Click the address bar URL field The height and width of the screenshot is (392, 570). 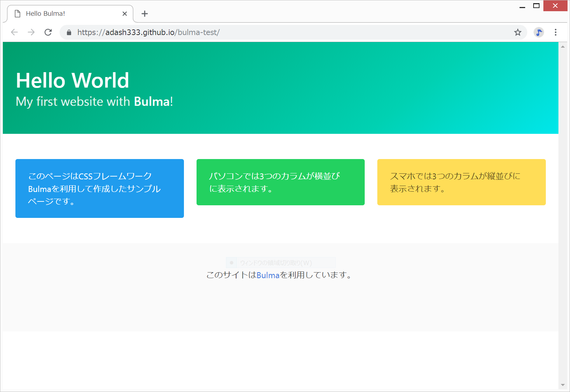[x=280, y=33]
